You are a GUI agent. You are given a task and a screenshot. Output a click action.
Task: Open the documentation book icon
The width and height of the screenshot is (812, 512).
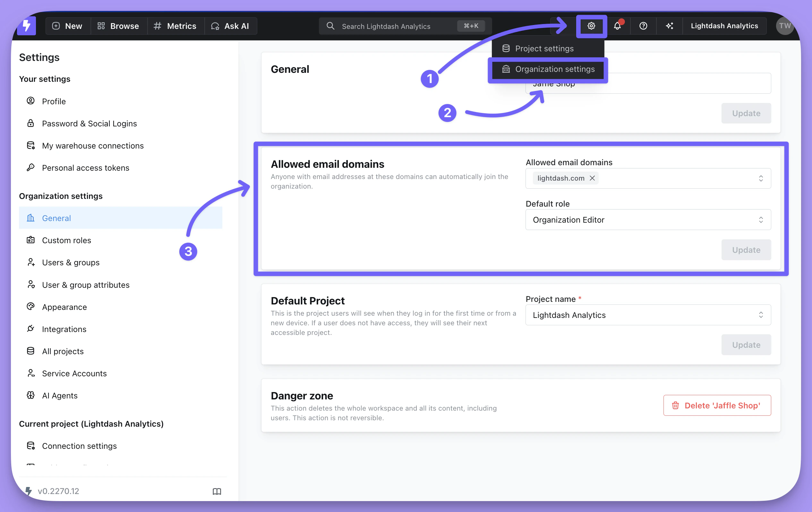tap(217, 491)
